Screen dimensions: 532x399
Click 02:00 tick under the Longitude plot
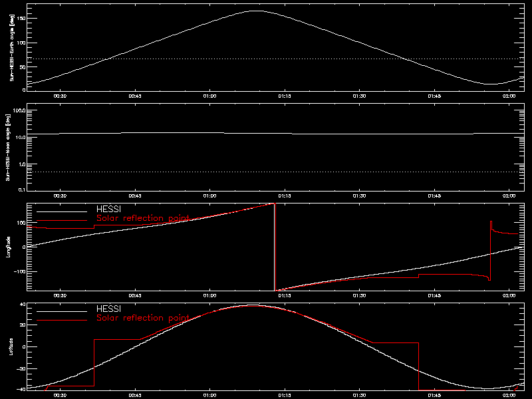[509, 295]
